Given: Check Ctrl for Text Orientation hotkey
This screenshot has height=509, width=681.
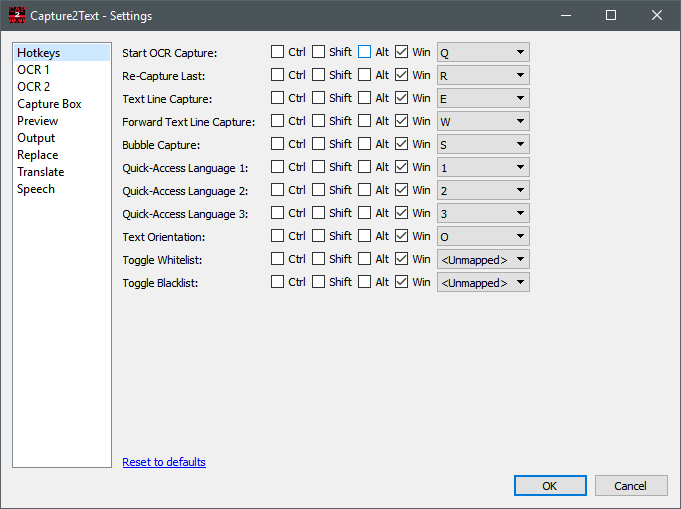Looking at the screenshot, I should point(278,236).
